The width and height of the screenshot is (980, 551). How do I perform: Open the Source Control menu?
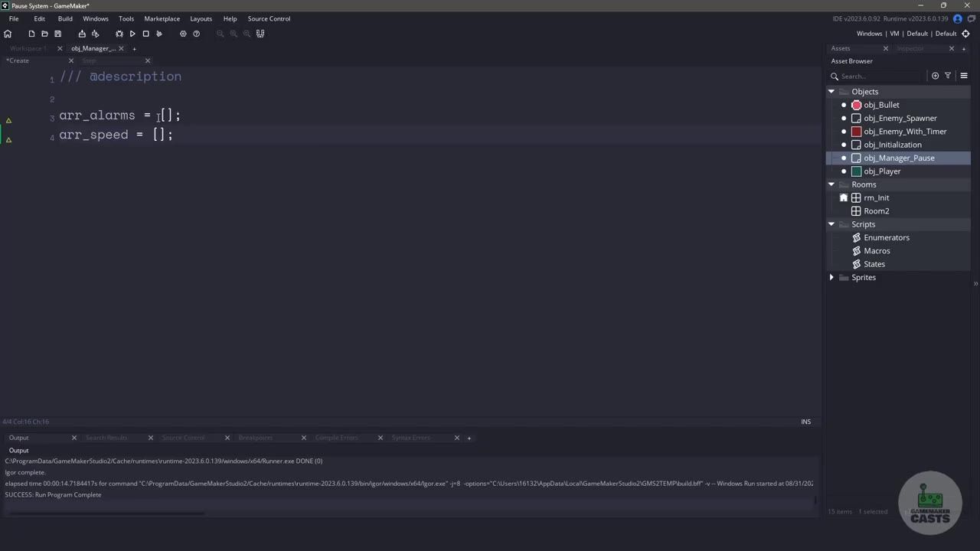[x=269, y=18]
